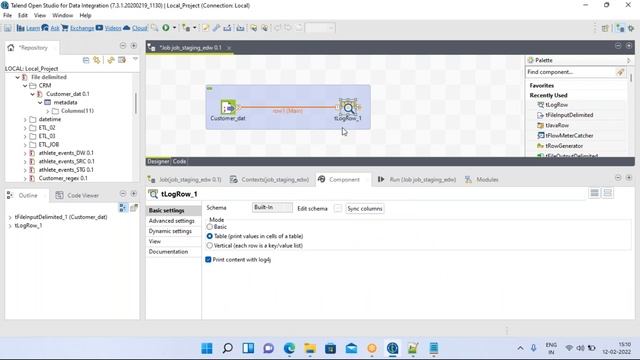Click the palette search icon beside Find component
The height and width of the screenshot is (360, 640).
620,72
